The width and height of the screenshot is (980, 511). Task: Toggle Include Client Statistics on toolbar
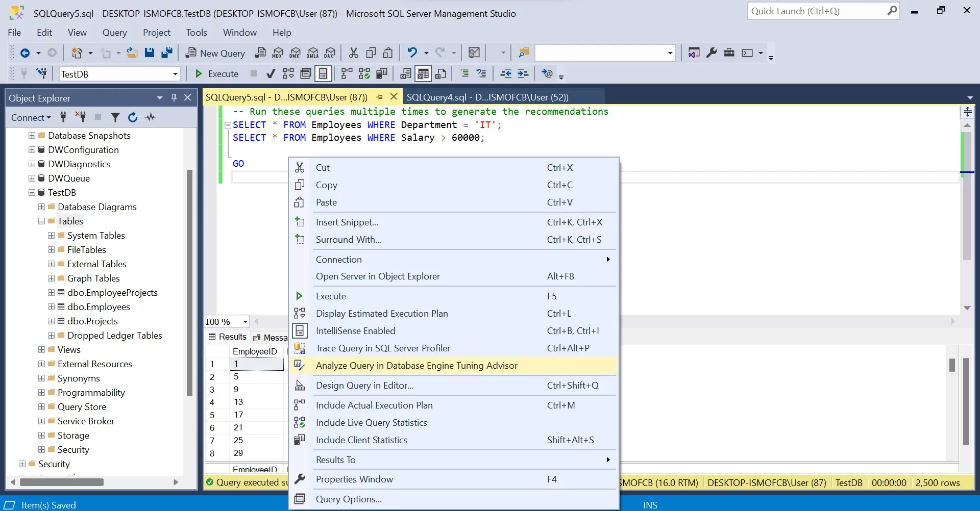(x=382, y=74)
